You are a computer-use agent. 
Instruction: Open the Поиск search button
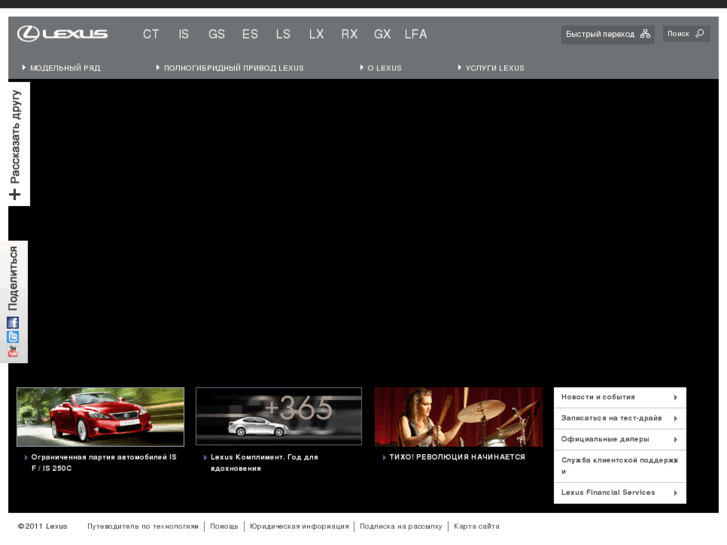point(686,34)
